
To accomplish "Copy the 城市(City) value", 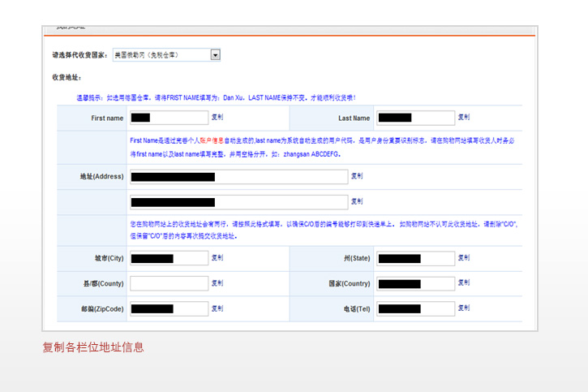I will (217, 258).
